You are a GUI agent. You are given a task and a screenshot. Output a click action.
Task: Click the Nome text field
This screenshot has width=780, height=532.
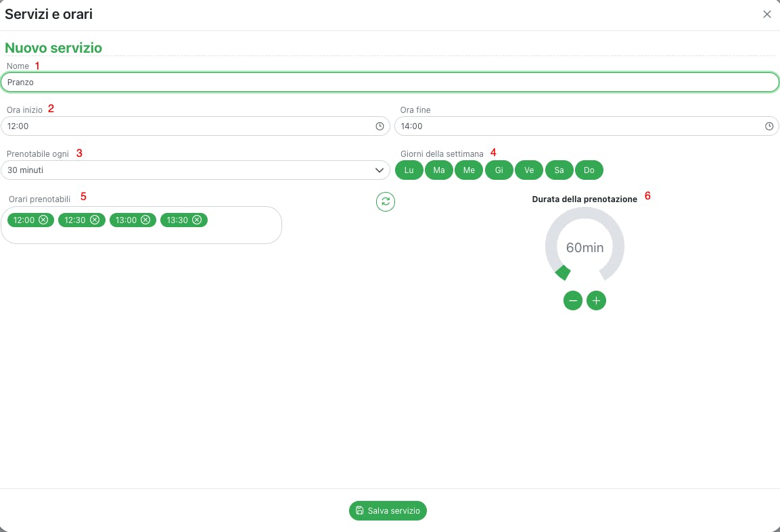389,82
